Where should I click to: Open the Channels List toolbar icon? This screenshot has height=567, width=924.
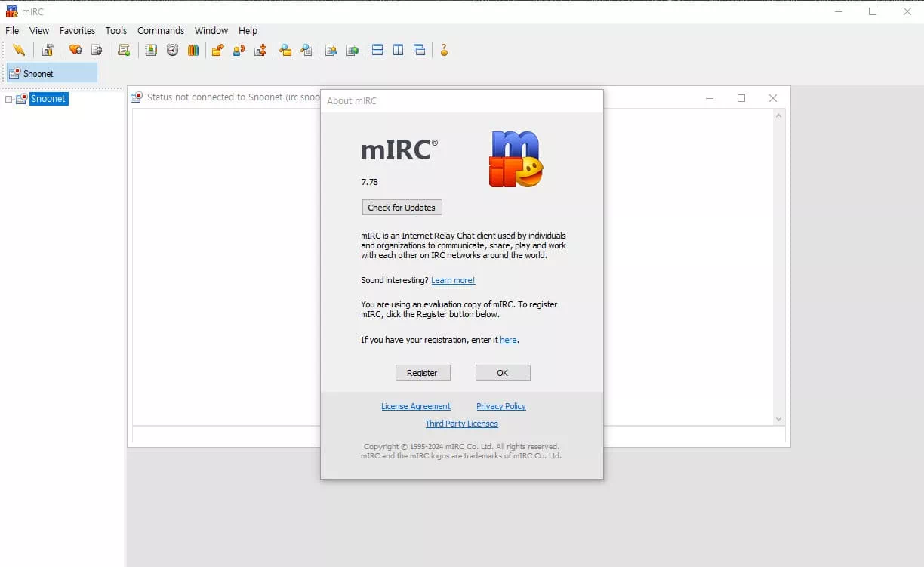pos(97,50)
